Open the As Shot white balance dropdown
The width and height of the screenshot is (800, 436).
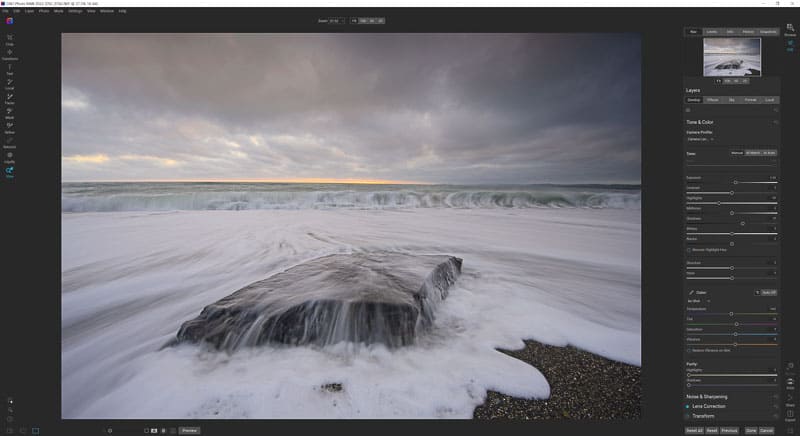(x=698, y=301)
